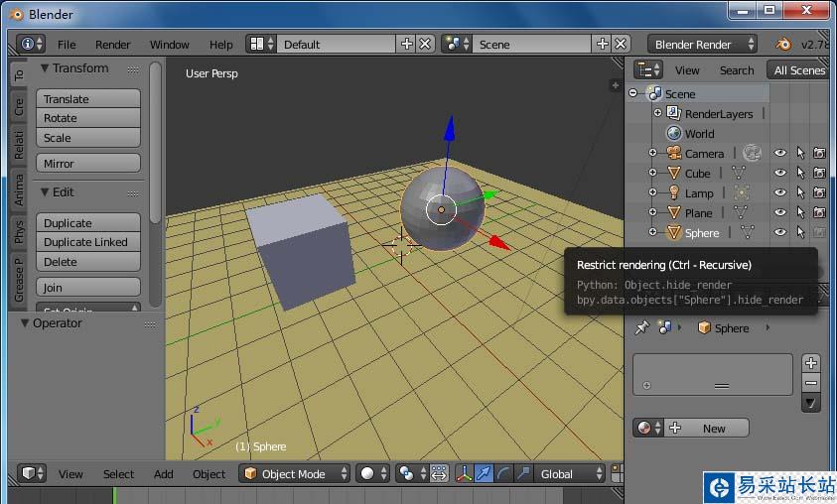Open the screen layout browser icon
Image resolution: width=837 pixels, height=504 pixels.
261,45
